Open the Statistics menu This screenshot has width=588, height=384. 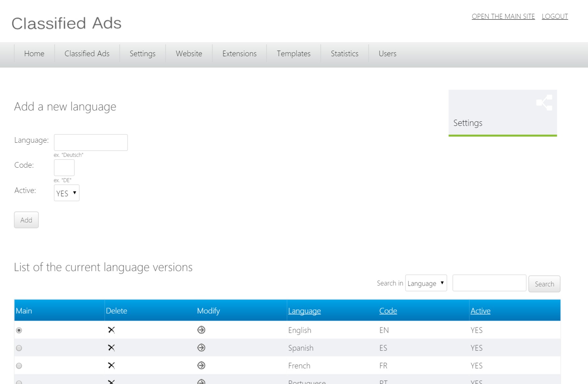click(x=344, y=54)
